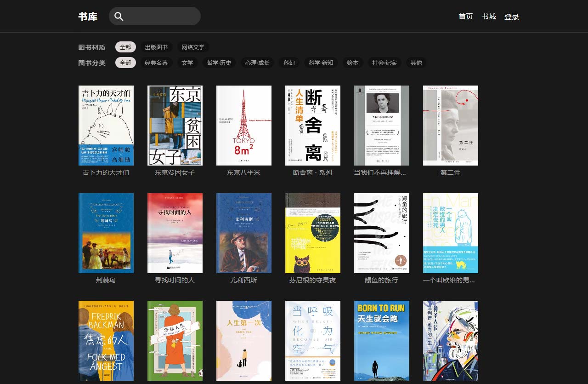Click the title text 一个叫欧维的男...
Image resolution: width=588 pixels, height=384 pixels.
[x=449, y=280]
